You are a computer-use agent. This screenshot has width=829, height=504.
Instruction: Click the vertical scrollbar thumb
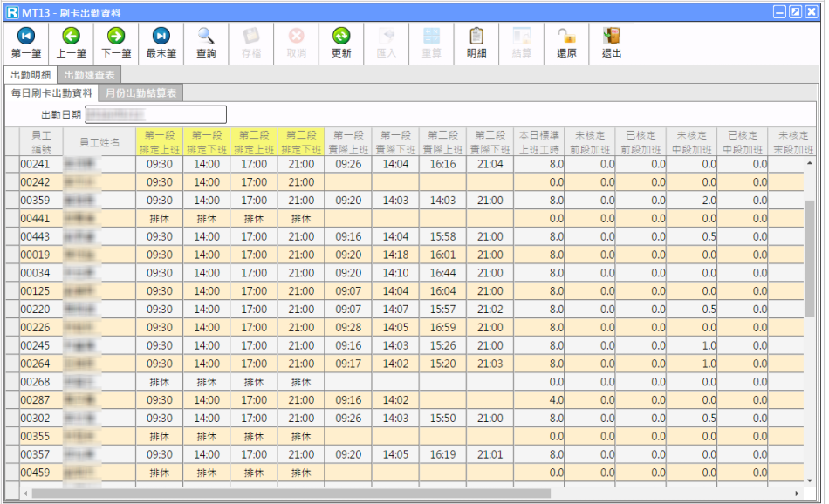coord(810,258)
